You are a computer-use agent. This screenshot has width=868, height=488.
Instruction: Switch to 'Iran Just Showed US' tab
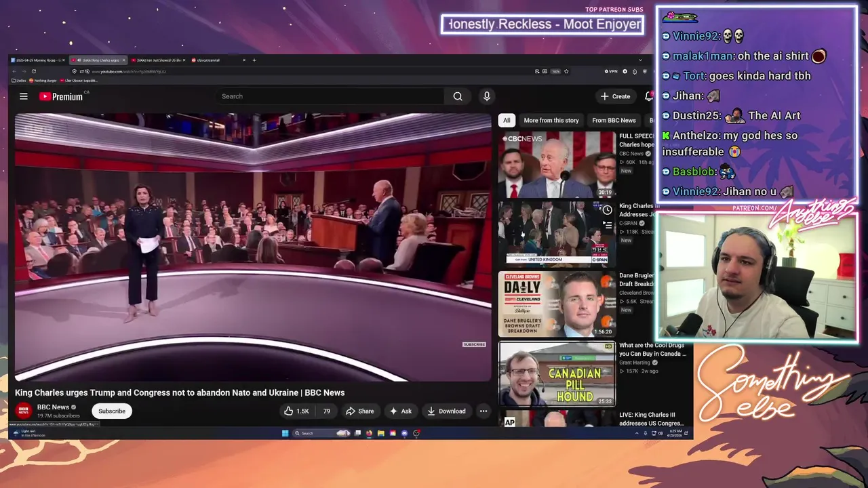(x=159, y=60)
